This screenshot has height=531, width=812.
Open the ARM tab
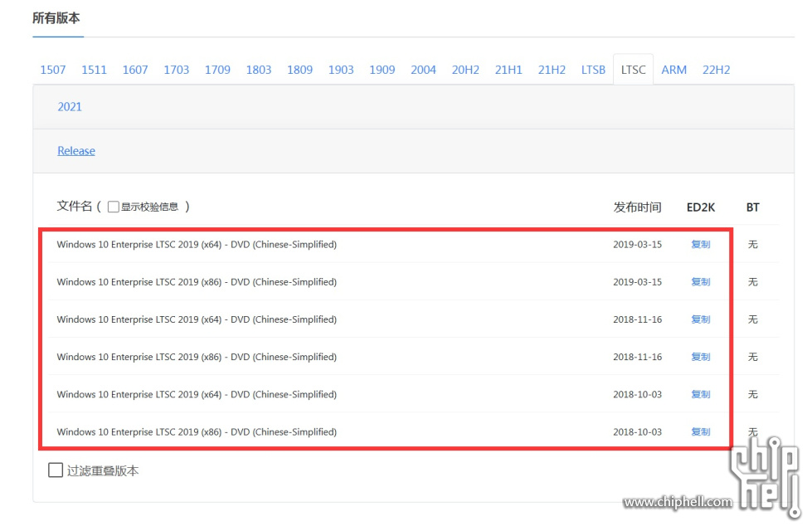673,70
